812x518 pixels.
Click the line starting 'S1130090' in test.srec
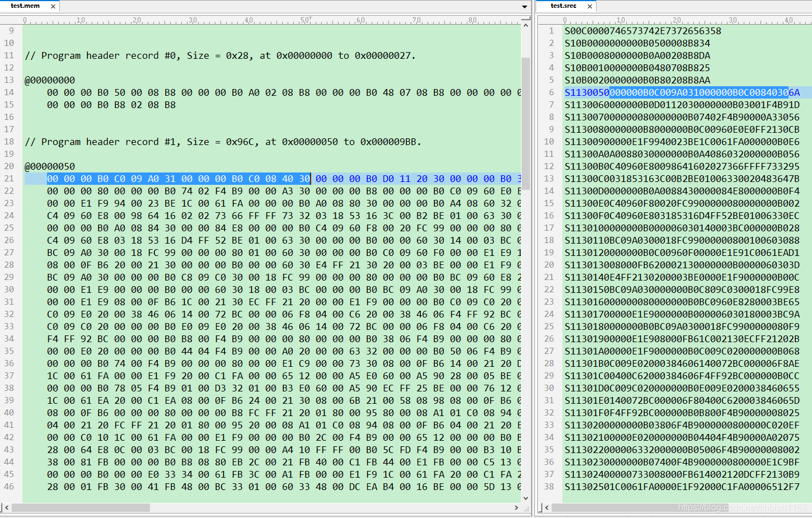click(x=682, y=142)
